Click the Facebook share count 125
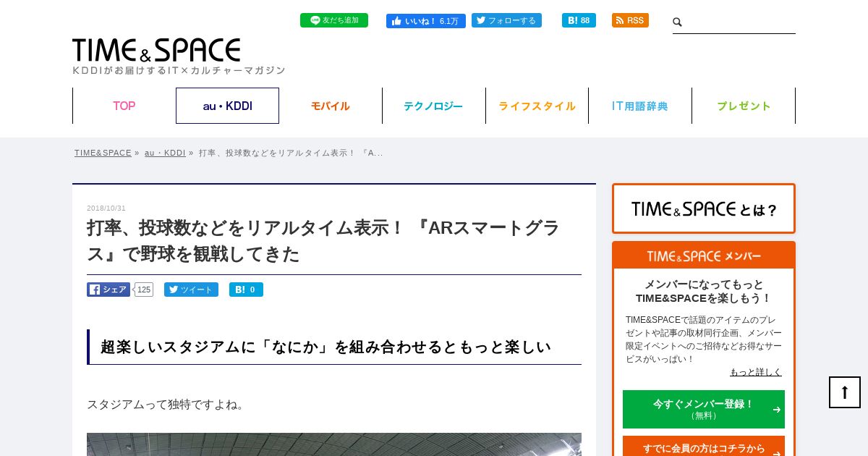The image size is (868, 456). tap(144, 290)
